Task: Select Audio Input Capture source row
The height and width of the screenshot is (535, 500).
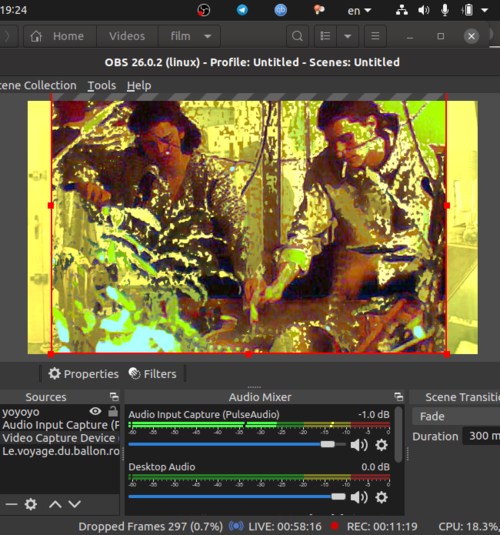Action: [x=60, y=425]
